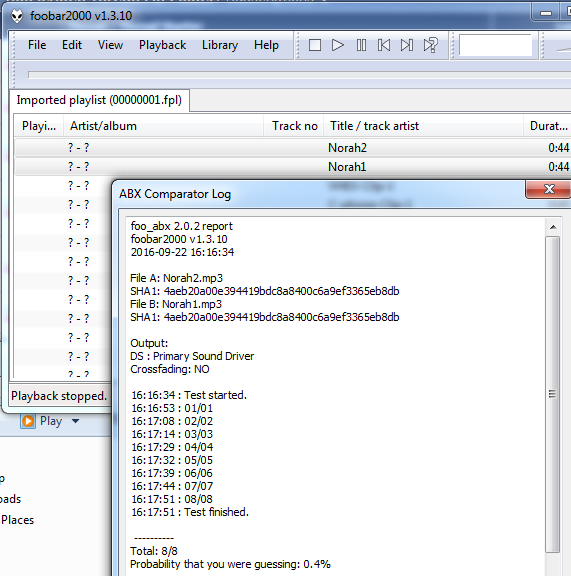
Task: Minimize the foobar2000 window
Action: [546, 14]
